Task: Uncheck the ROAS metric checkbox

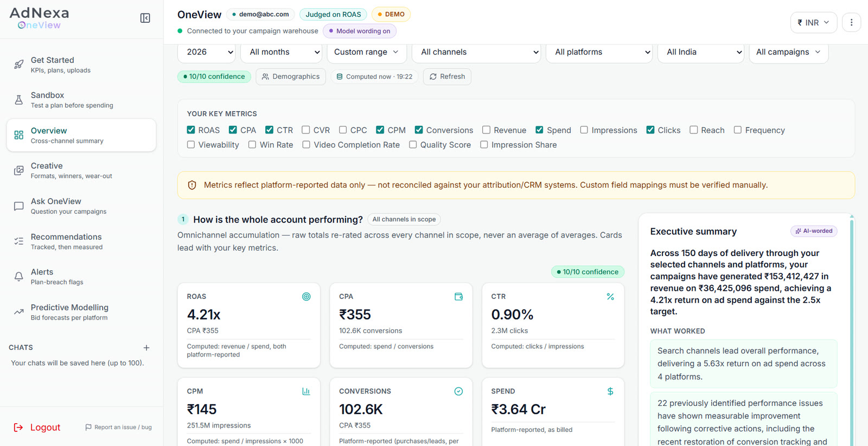Action: [191, 130]
